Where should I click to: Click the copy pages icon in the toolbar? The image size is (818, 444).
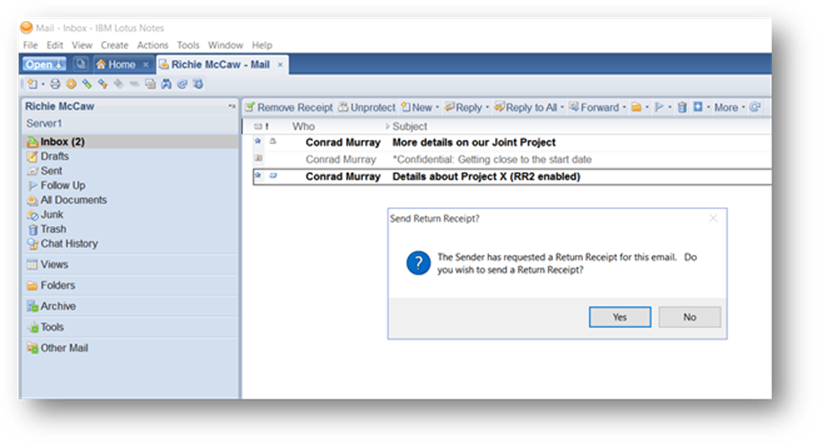(150, 84)
